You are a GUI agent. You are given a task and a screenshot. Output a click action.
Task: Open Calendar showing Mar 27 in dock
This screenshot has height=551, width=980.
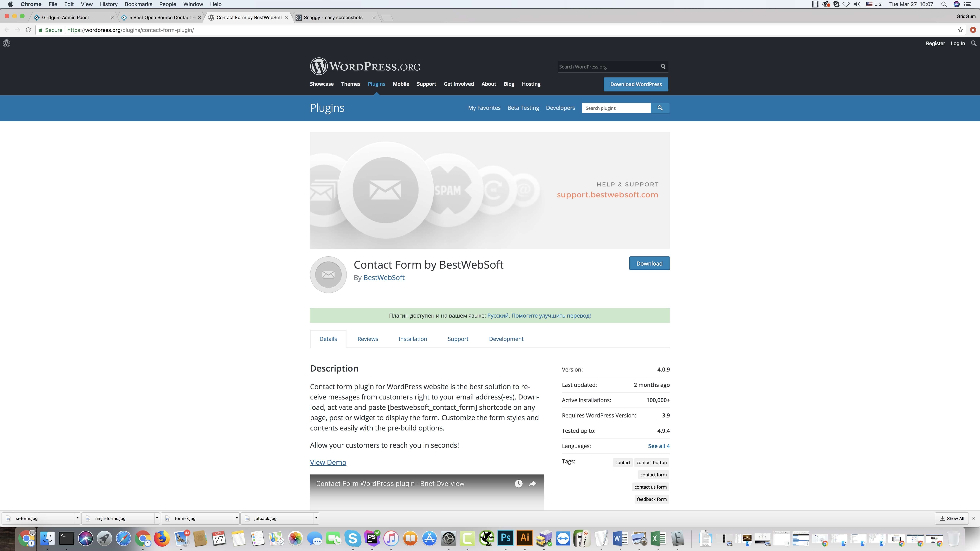click(x=219, y=538)
